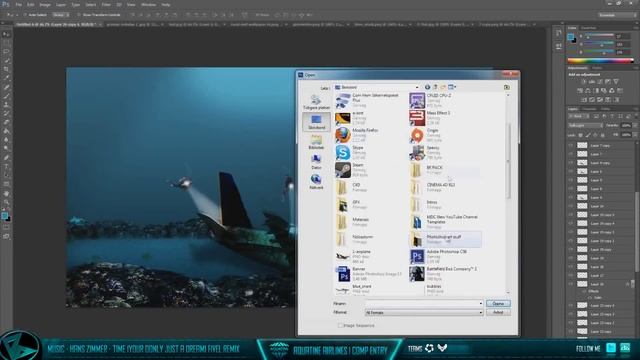Open the Image menu
Screen dimensions: 640x360
(x=44, y=4)
